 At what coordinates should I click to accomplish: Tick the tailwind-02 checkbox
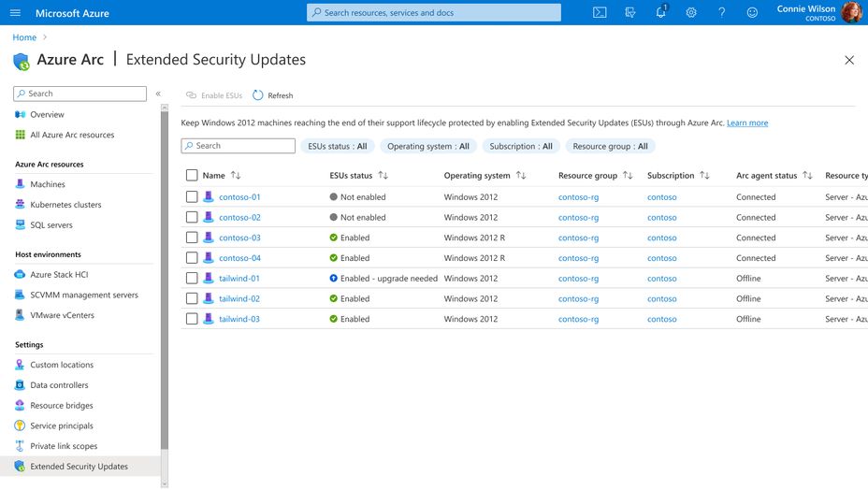tap(192, 298)
